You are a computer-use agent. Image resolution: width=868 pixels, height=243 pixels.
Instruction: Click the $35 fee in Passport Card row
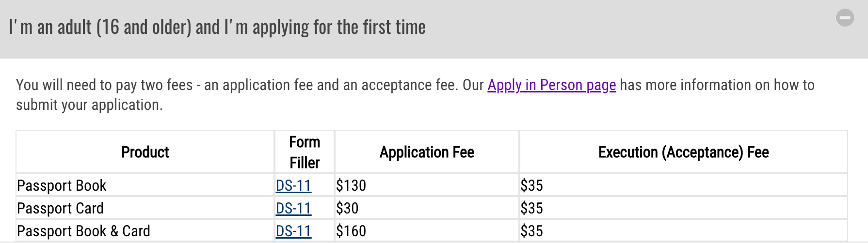click(x=531, y=208)
